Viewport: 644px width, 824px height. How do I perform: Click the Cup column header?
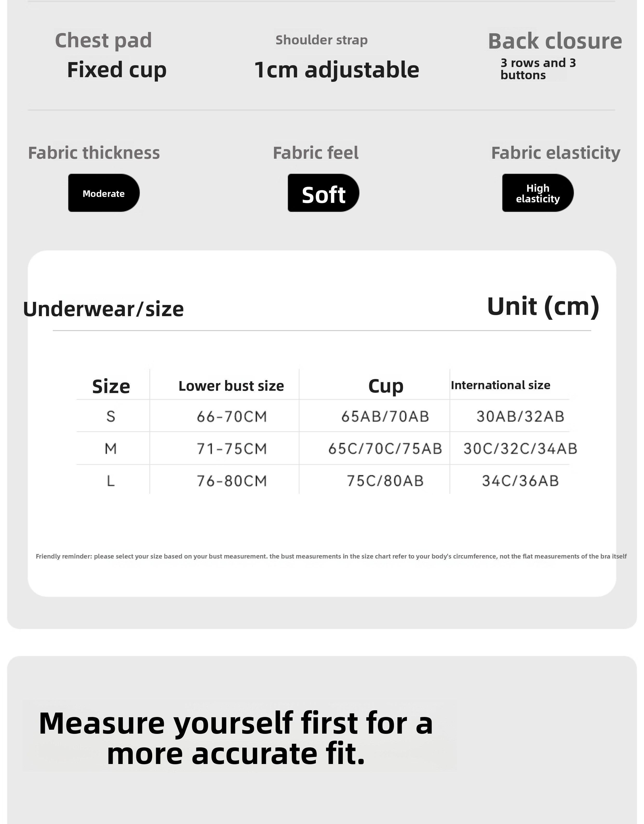click(x=386, y=386)
